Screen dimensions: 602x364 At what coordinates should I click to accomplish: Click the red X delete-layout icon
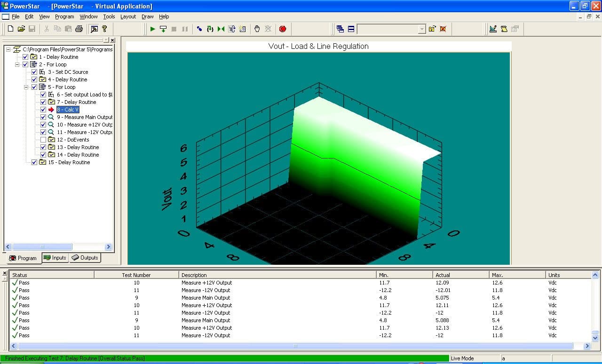coord(443,29)
